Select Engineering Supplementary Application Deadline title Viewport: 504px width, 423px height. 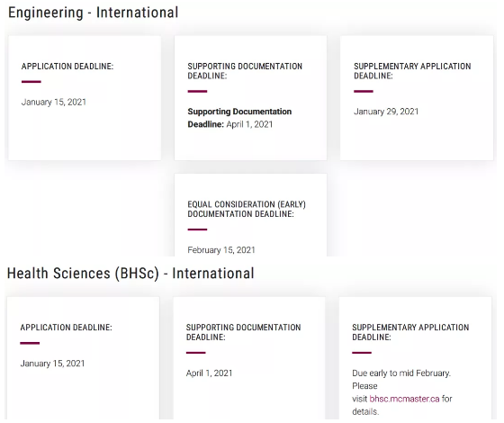pos(412,71)
